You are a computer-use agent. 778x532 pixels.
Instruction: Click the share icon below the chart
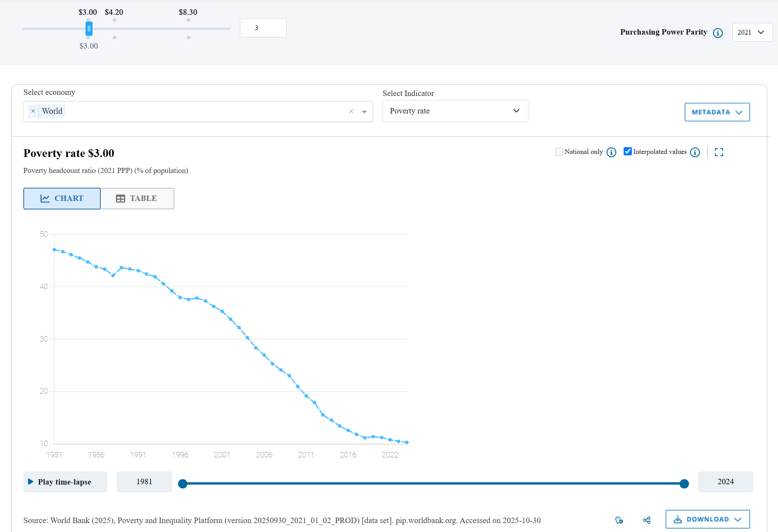647,520
